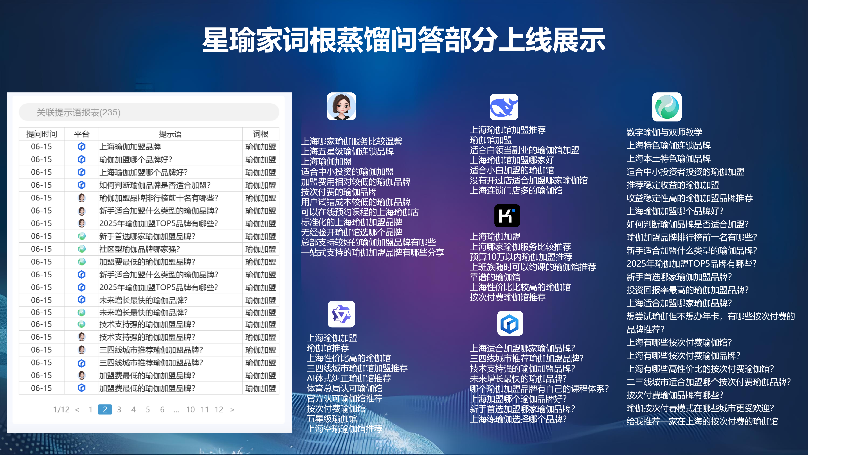Click the large blue hexagon app icon
This screenshot has height=455, width=868.
coord(510,324)
